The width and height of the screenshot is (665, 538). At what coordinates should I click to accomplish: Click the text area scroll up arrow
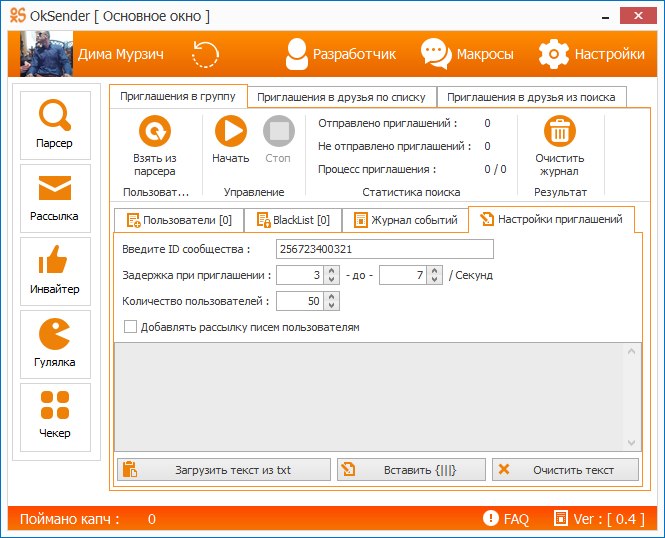pos(631,351)
